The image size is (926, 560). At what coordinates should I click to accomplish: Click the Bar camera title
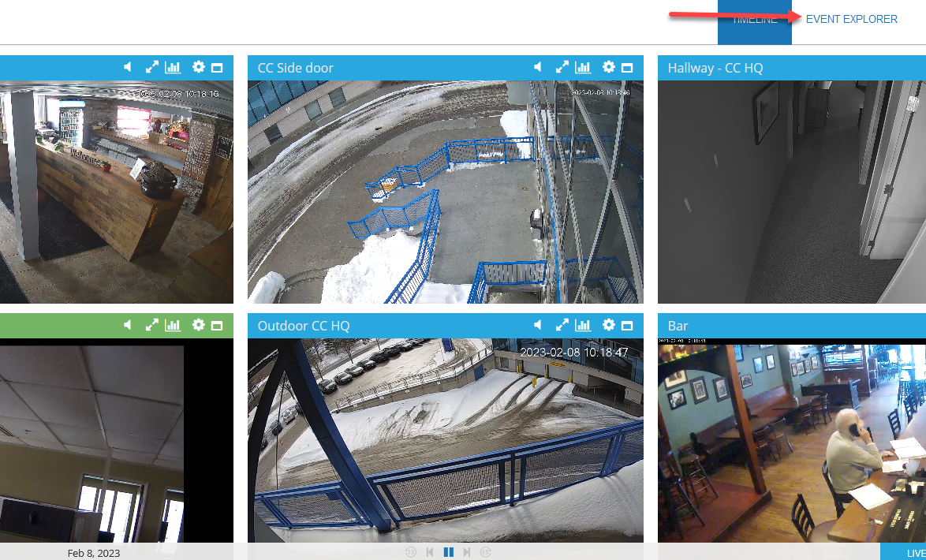(678, 326)
